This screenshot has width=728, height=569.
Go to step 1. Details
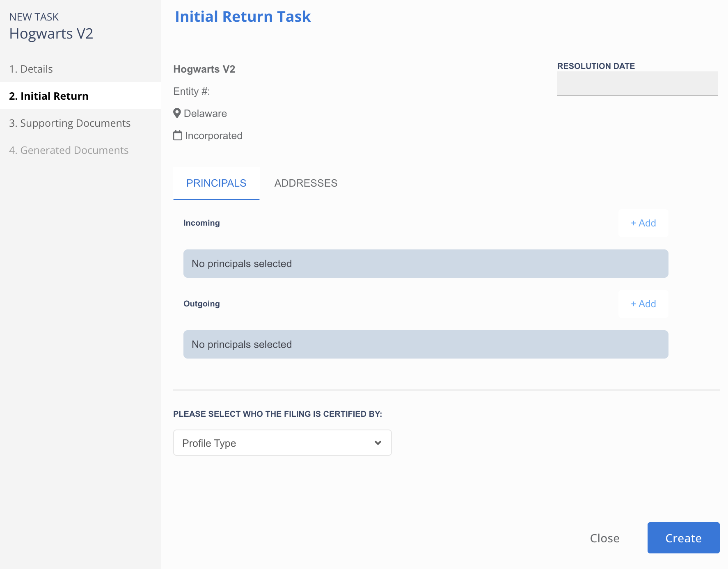click(31, 69)
